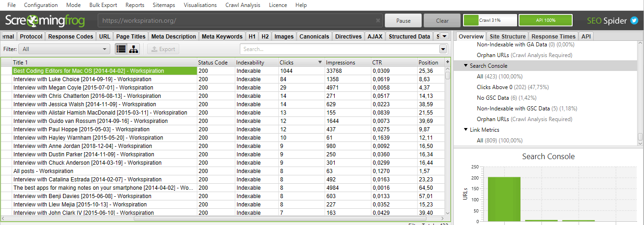Screen dimensions: 644x225
Task: Switch to the Images tab
Action: click(x=284, y=36)
